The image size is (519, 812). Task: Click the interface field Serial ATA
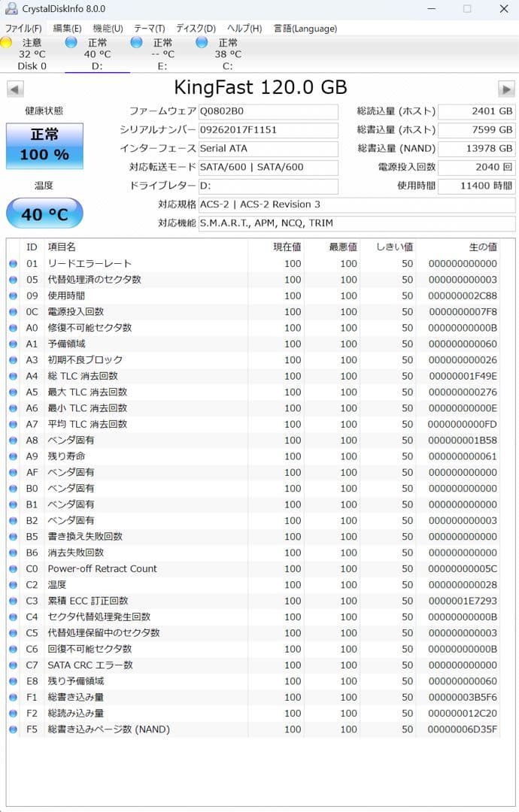269,149
